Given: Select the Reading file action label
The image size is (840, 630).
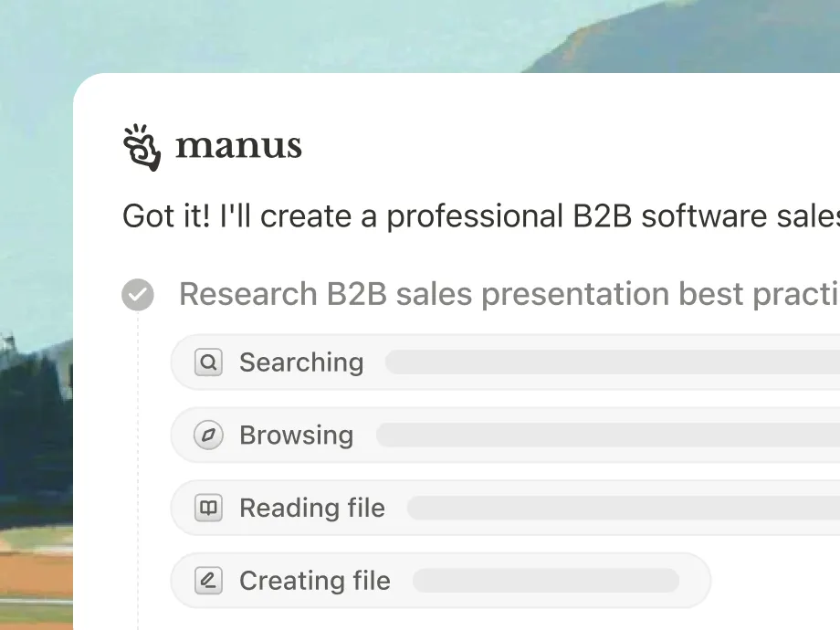Looking at the screenshot, I should (312, 508).
